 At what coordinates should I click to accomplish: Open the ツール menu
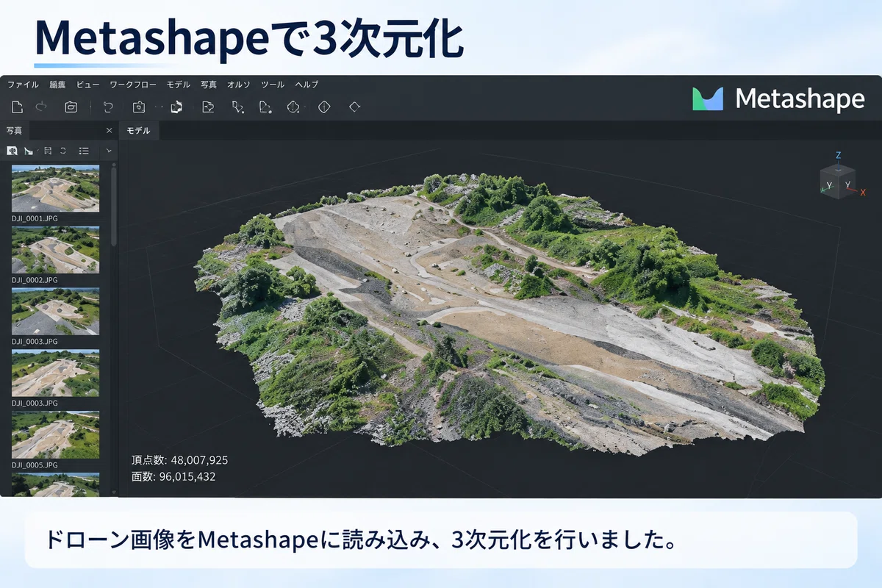(273, 85)
